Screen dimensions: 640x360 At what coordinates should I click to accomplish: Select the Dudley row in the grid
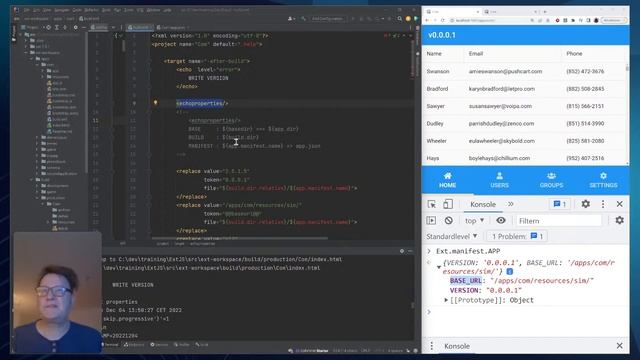[524, 124]
